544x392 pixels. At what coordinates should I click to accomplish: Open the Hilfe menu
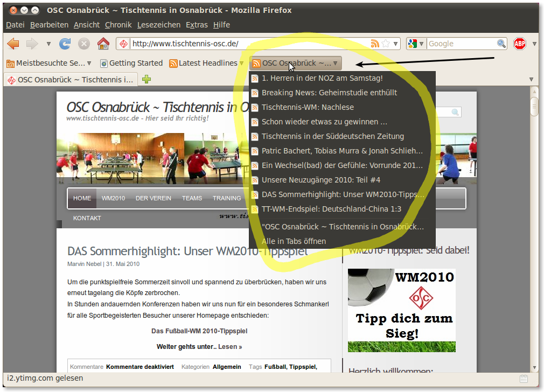pyautogui.click(x=222, y=25)
